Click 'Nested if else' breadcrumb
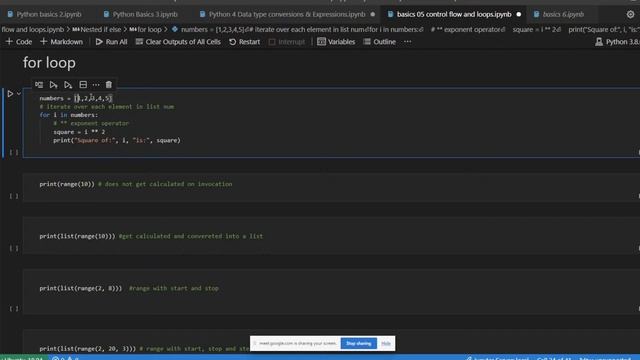The width and height of the screenshot is (640, 360). [x=97, y=29]
